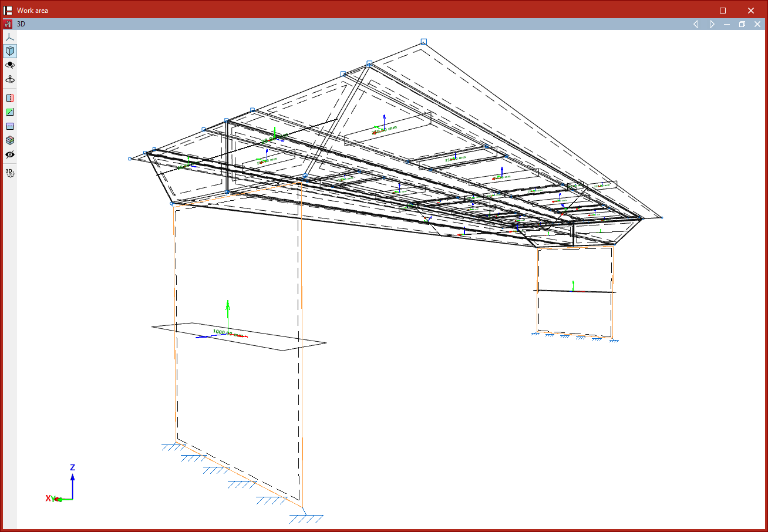
Task: Select the green diagonal section plane tool
Action: click(10, 112)
